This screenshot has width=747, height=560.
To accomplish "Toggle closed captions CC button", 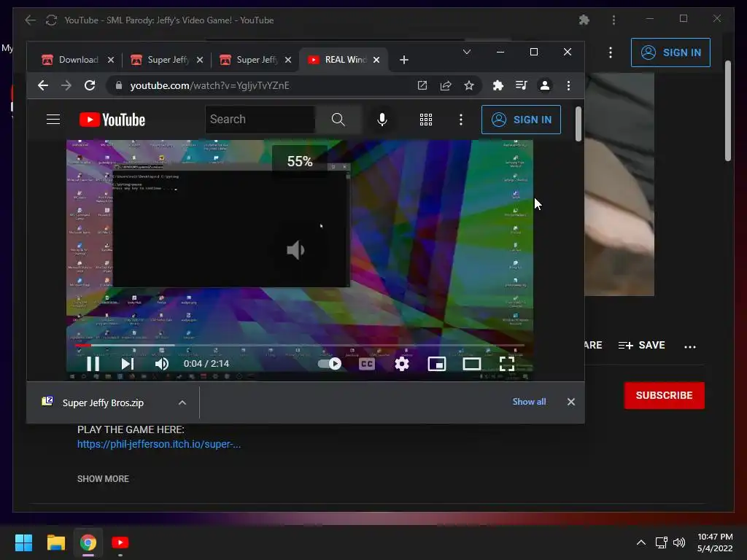I will 366,364.
